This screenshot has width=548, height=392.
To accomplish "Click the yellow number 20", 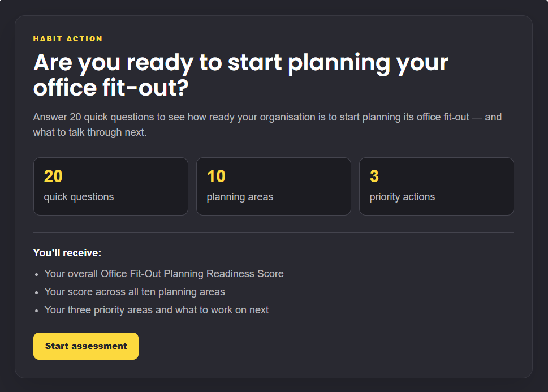I will click(53, 176).
